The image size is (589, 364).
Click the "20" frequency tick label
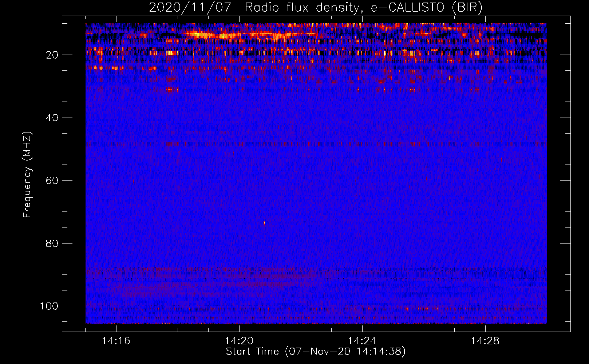click(x=52, y=55)
